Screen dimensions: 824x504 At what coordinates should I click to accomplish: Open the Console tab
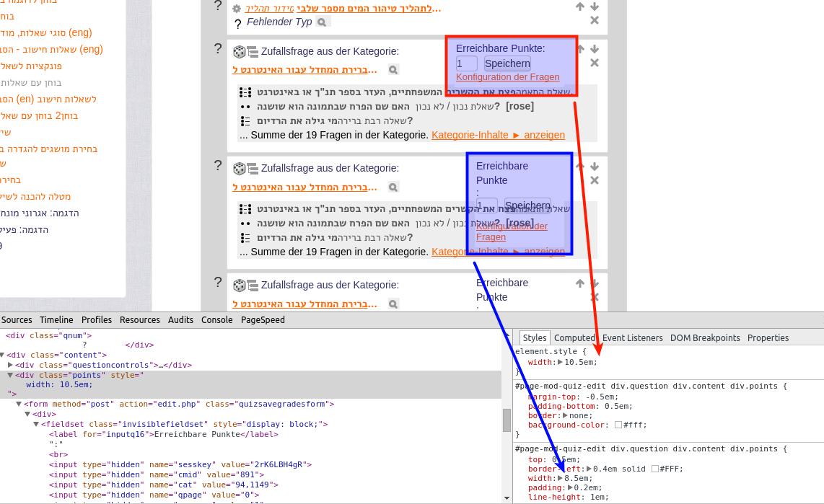click(x=217, y=319)
